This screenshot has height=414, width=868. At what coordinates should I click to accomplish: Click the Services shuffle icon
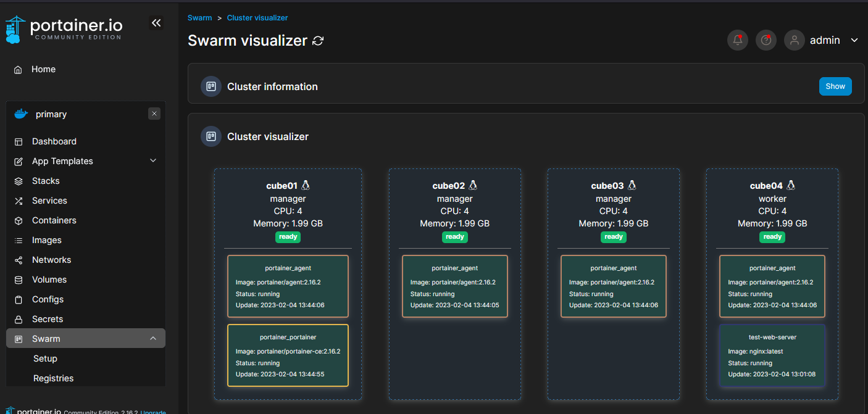pyautogui.click(x=19, y=201)
